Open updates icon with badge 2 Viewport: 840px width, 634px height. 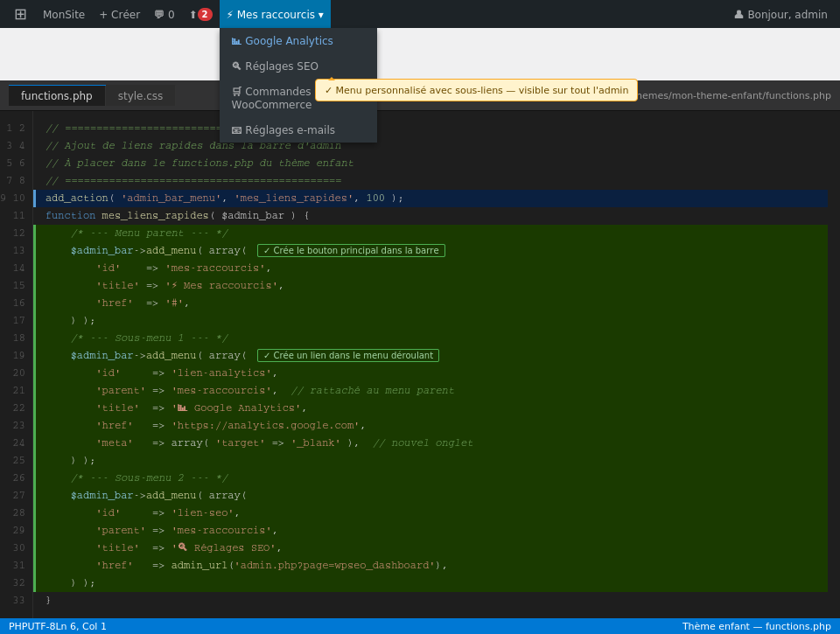[201, 15]
